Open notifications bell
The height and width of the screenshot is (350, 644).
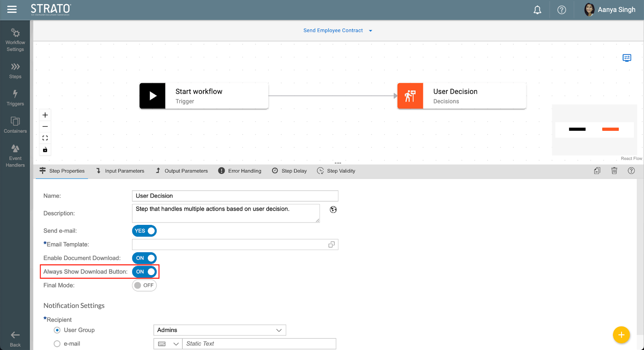pyautogui.click(x=537, y=10)
